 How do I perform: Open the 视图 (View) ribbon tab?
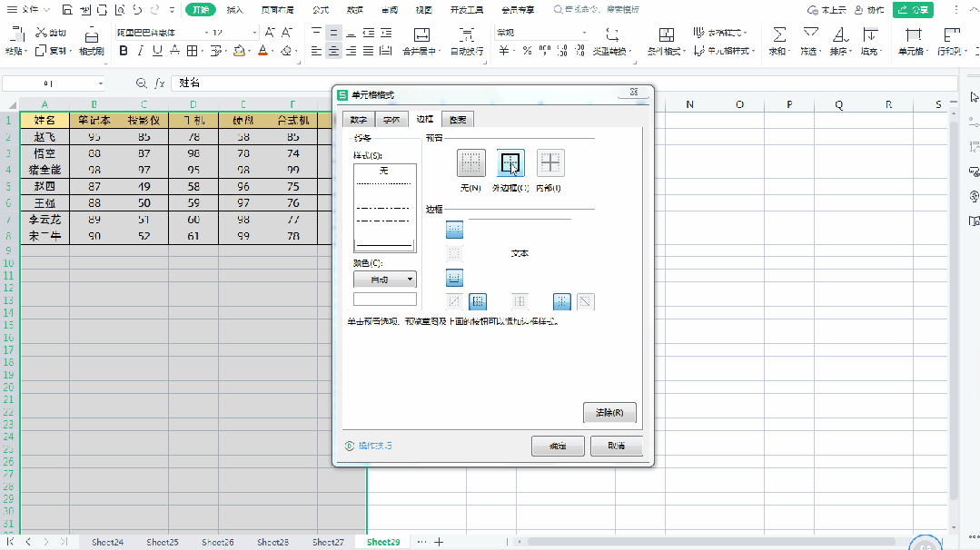pos(424,10)
